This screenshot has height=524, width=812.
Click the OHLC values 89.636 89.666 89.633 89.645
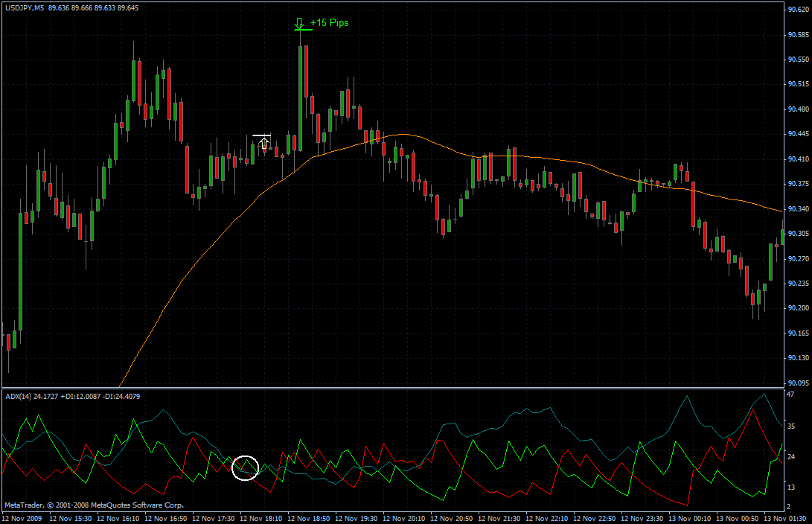click(94, 8)
